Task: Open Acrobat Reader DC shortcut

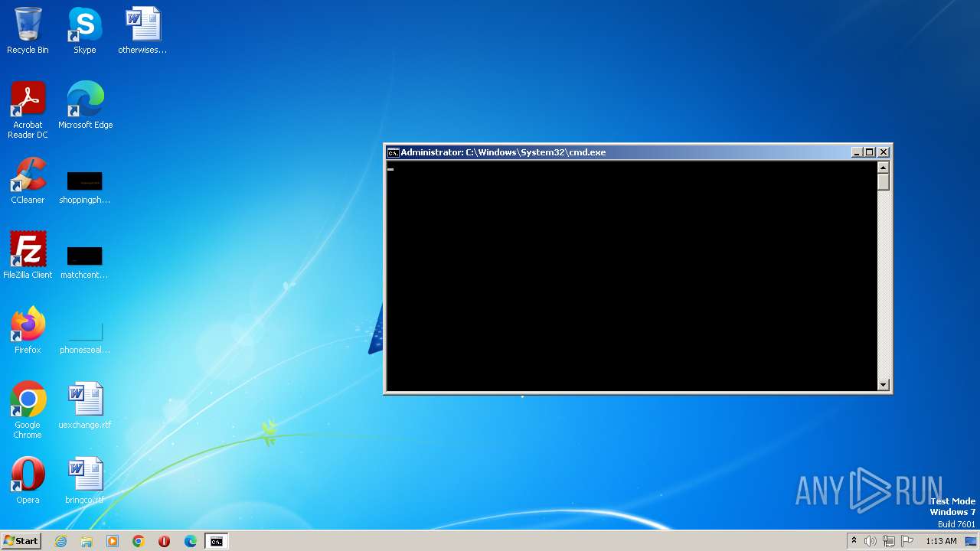Action: (28, 109)
